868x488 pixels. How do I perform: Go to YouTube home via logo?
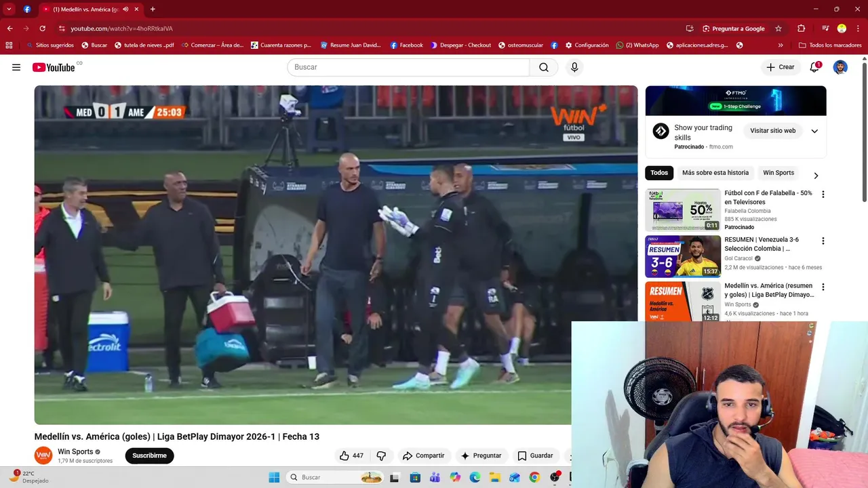pos(54,67)
